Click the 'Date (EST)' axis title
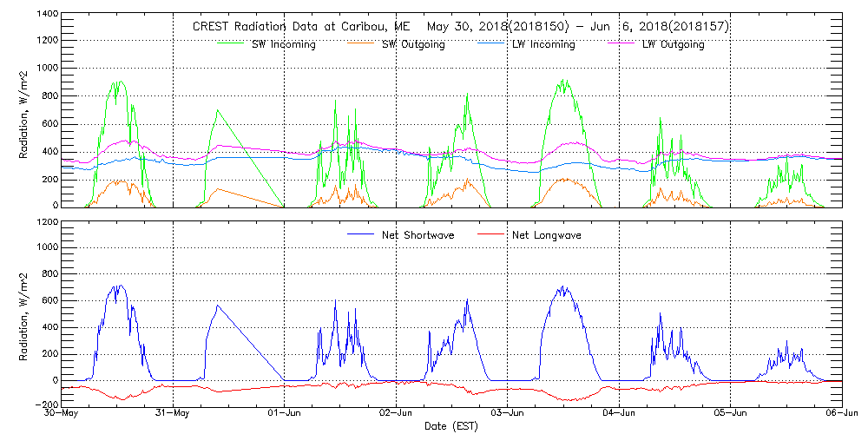This screenshot has height=434, width=868. [451, 426]
